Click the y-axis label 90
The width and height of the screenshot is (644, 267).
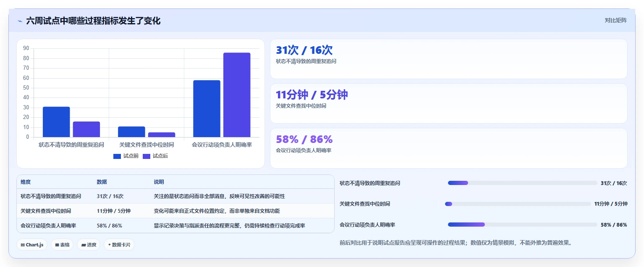(x=26, y=48)
